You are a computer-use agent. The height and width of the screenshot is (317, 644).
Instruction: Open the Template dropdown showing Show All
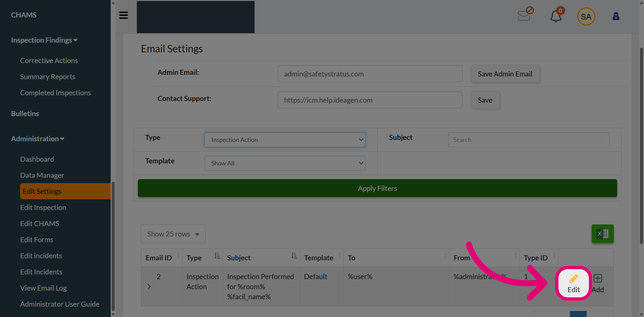pos(285,163)
